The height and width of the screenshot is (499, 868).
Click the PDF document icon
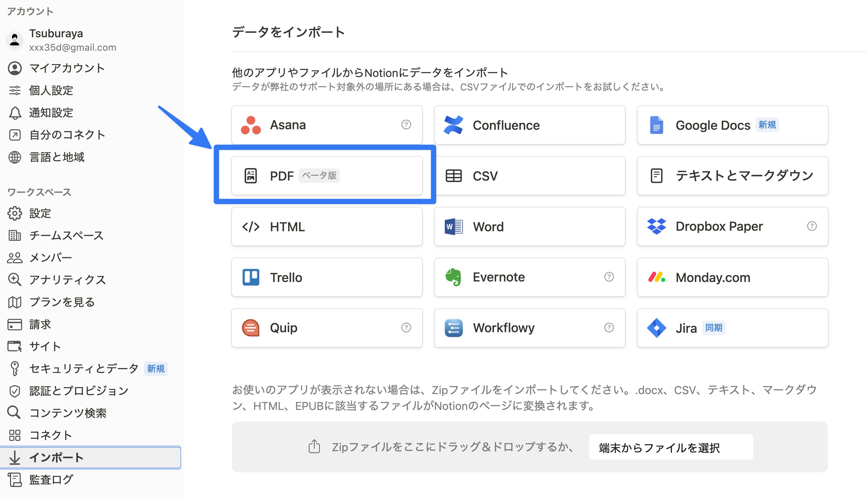251,176
